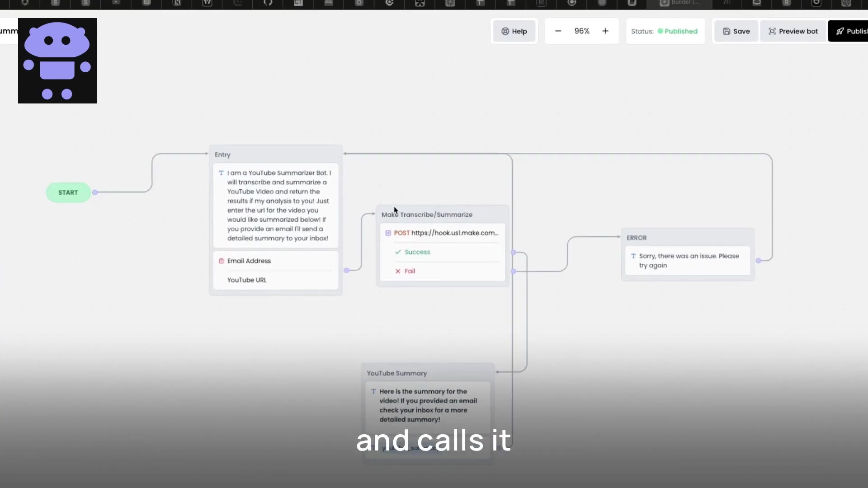Click the Save floppy disk icon
Screen dimensions: 868x488
[726, 31]
